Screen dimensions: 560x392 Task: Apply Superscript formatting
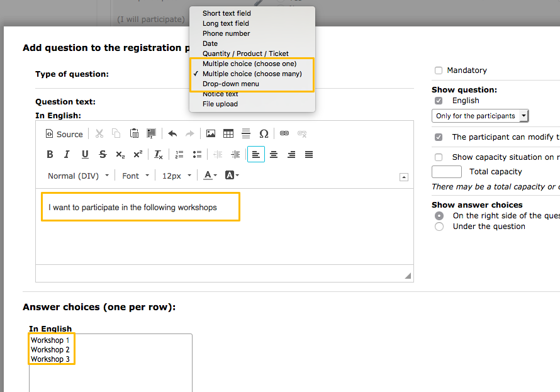tap(138, 154)
